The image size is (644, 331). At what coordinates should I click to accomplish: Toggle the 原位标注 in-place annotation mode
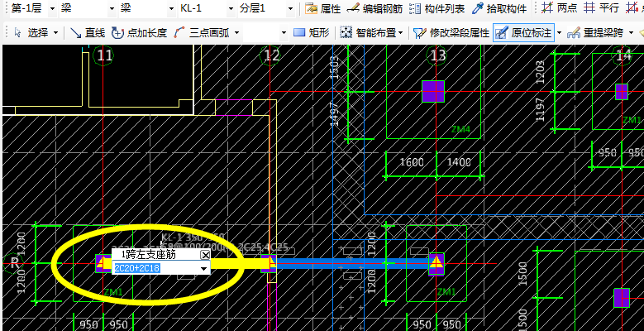click(522, 33)
